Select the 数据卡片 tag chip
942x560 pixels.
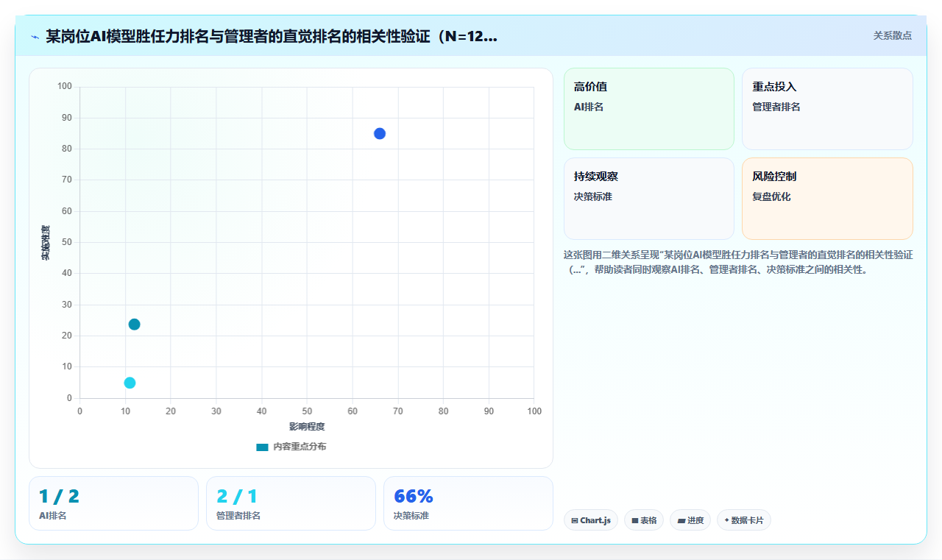point(744,520)
